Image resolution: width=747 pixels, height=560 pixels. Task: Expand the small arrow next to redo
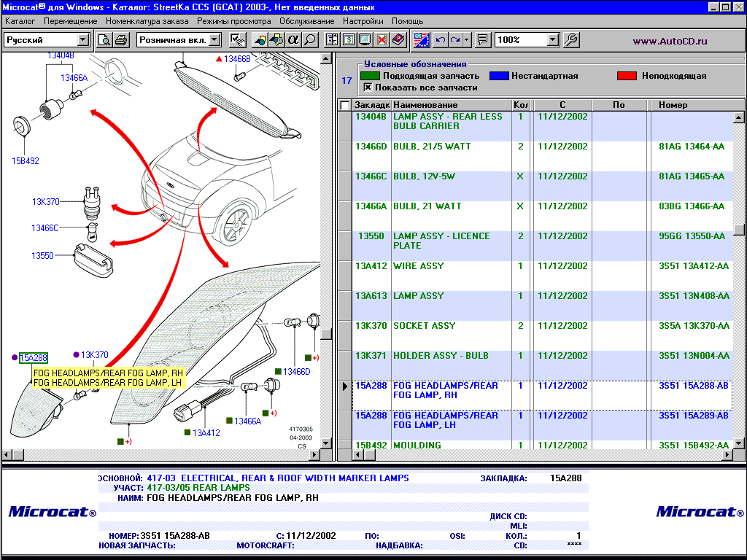467,40
